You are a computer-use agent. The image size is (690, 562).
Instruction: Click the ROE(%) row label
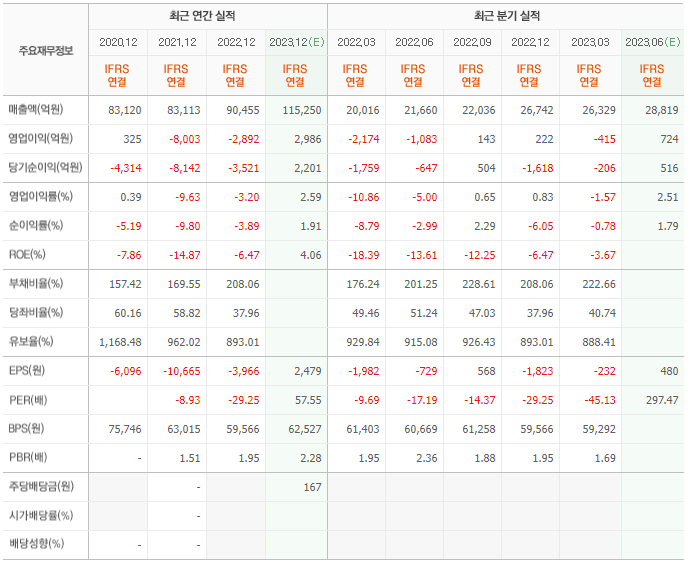(27, 255)
